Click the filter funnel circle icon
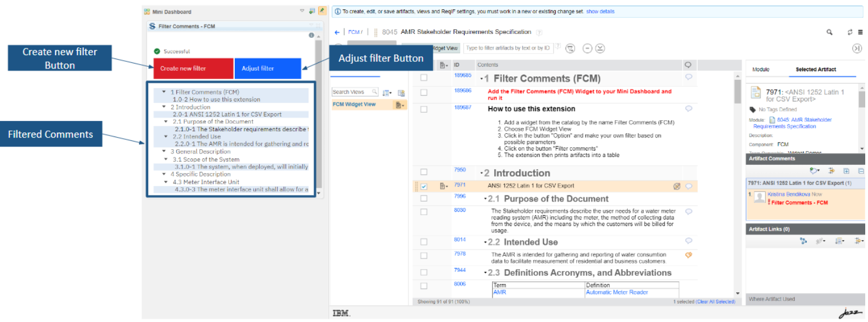 pos(570,48)
